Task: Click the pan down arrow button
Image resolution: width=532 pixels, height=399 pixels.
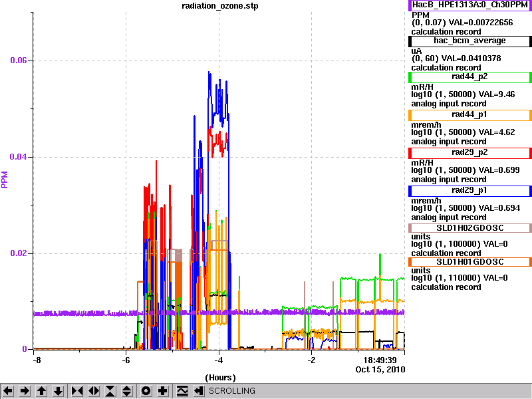Action: click(58, 391)
